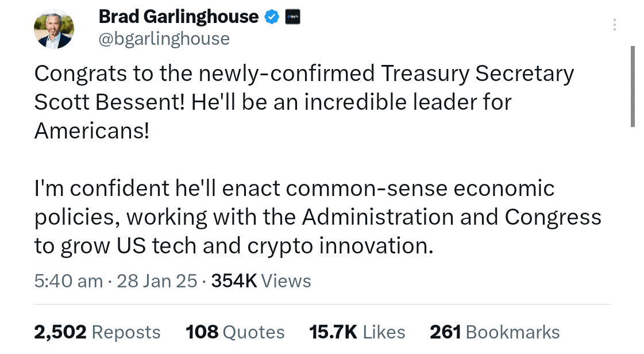The image size is (644, 354).
Task: Select the name Brad Garlinghouse
Action: (178, 16)
